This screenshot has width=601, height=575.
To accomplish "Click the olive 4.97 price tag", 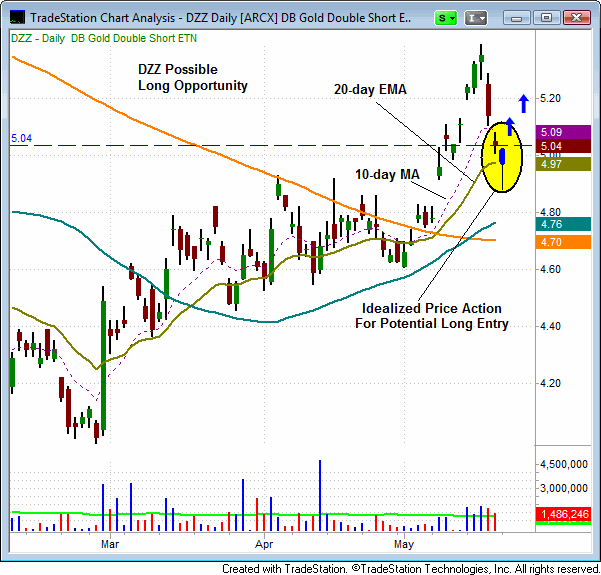I will coord(563,164).
